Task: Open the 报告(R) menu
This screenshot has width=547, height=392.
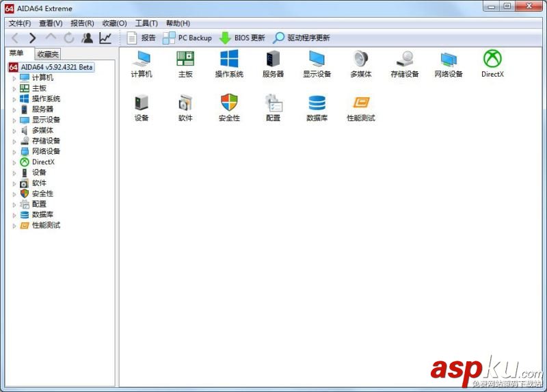Action: (82, 23)
